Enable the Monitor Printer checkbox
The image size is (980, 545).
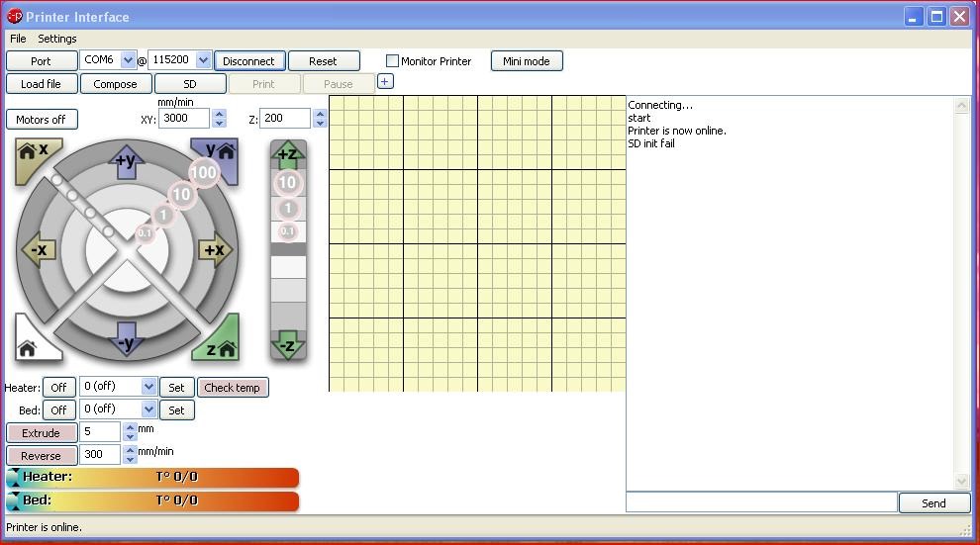tap(393, 61)
